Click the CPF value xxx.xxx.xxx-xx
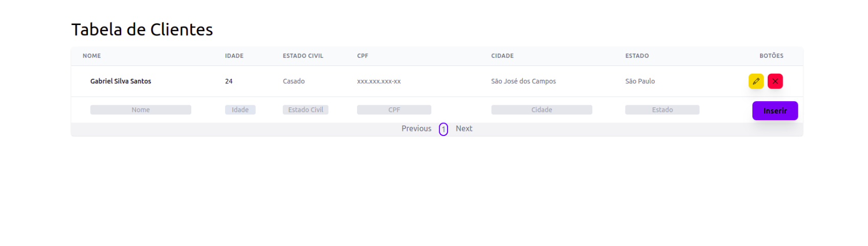The image size is (868, 246). pyautogui.click(x=379, y=81)
